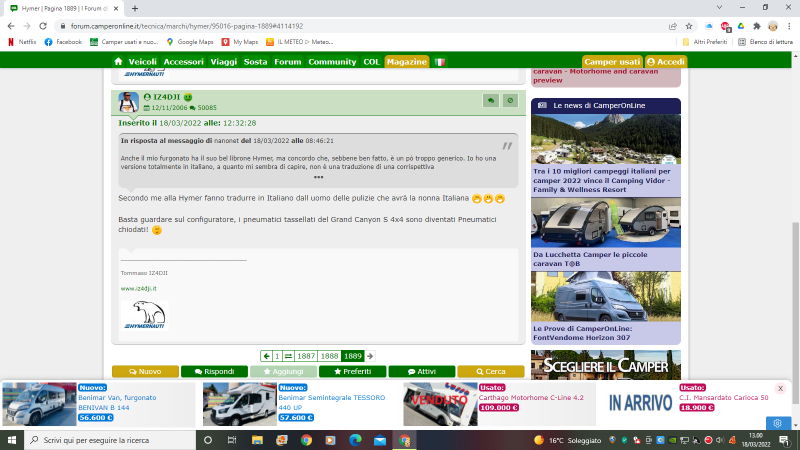The width and height of the screenshot is (800, 450).
Task: Click the Accedi login button
Action: pos(666,62)
